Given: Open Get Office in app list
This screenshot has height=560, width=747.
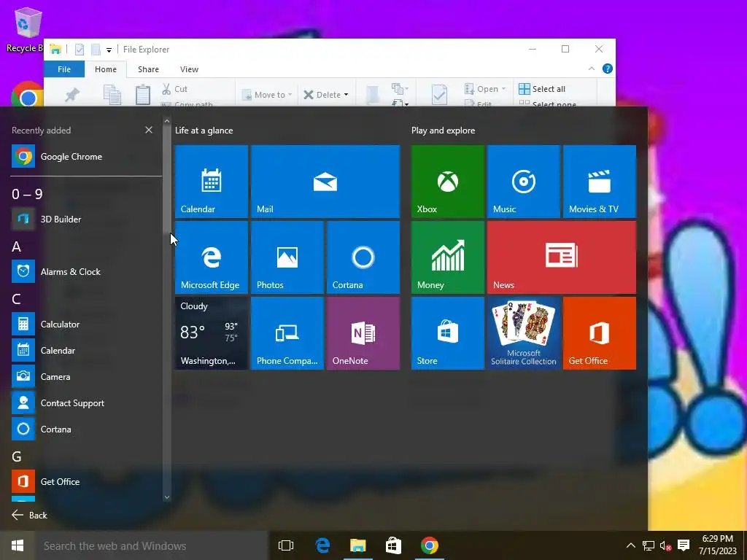Looking at the screenshot, I should tap(86, 482).
